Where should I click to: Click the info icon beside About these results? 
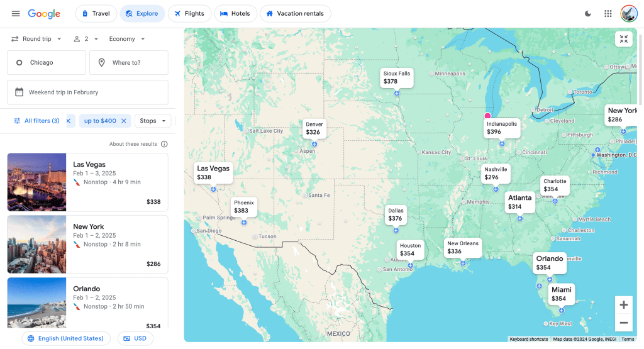coord(164,144)
